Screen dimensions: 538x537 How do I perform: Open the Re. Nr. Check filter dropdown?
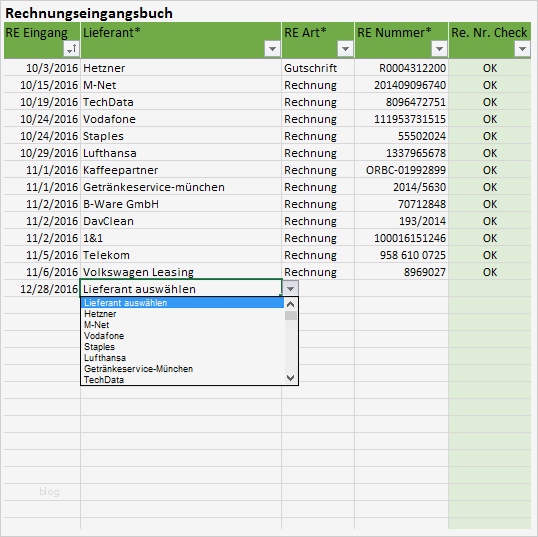[522, 49]
